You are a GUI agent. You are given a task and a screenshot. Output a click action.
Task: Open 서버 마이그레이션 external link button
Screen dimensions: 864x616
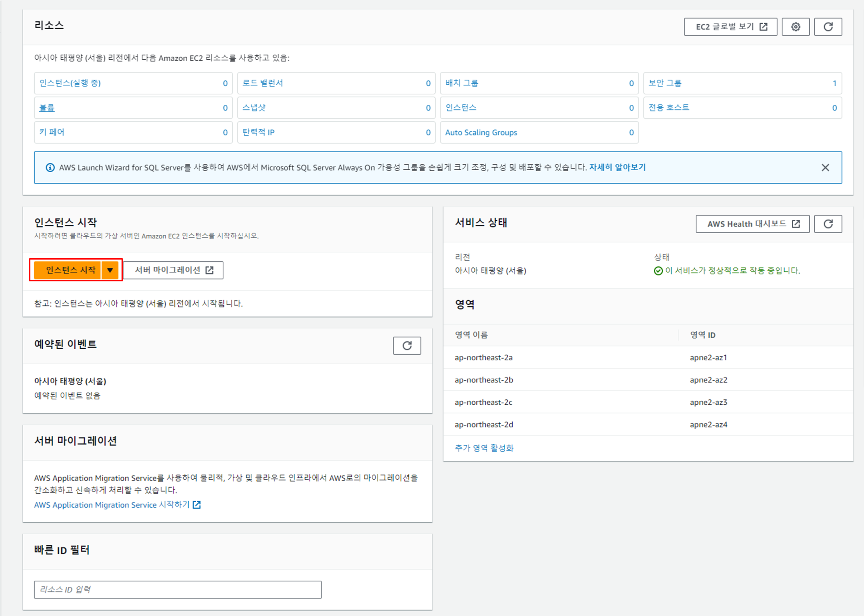(x=173, y=270)
